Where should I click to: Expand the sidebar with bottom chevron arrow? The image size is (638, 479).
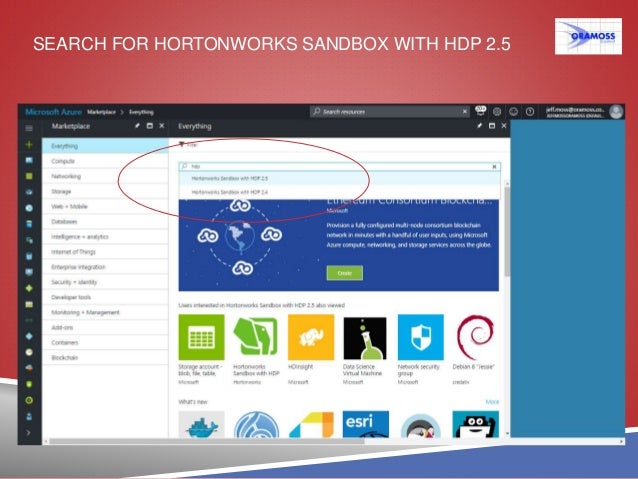tap(28, 433)
